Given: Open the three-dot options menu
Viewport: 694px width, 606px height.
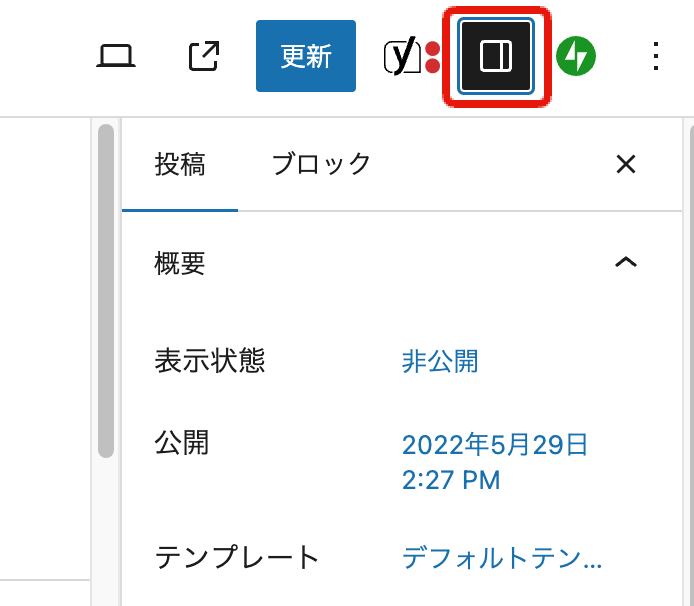Looking at the screenshot, I should pyautogui.click(x=656, y=56).
